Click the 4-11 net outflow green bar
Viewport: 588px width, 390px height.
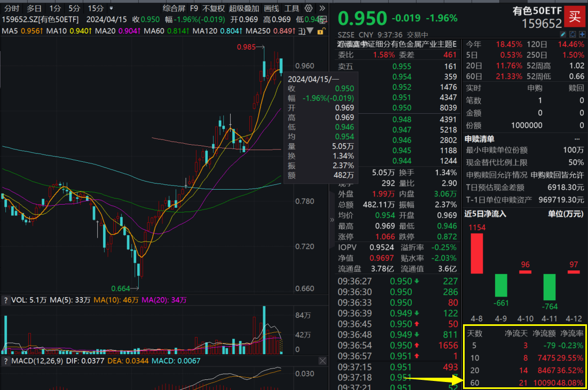[x=550, y=287]
